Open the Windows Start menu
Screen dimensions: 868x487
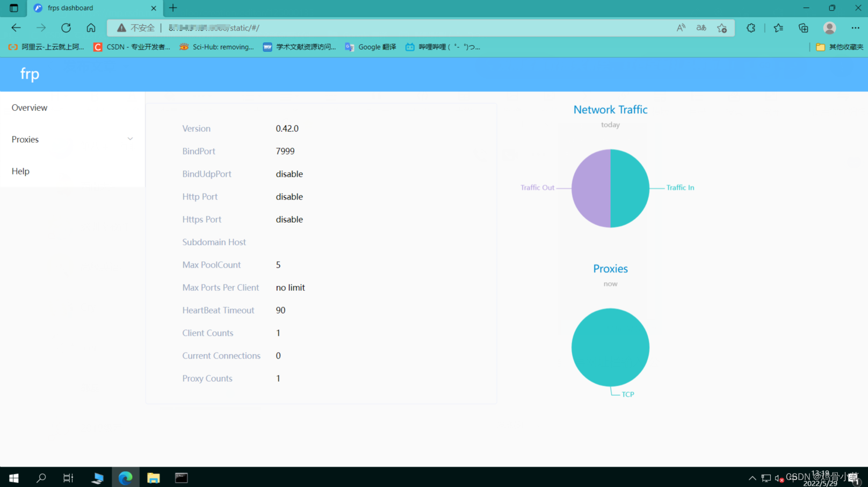[x=14, y=478]
